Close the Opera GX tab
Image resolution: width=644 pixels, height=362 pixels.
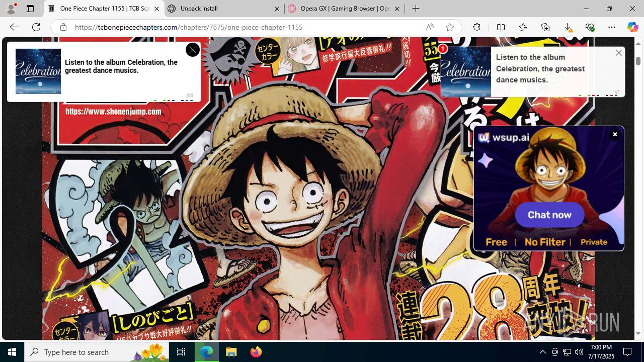[x=397, y=9]
